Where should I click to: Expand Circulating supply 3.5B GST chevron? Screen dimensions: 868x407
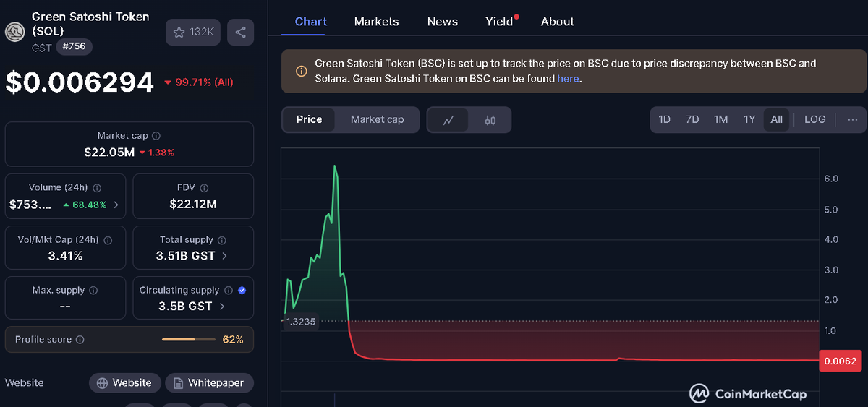(222, 307)
